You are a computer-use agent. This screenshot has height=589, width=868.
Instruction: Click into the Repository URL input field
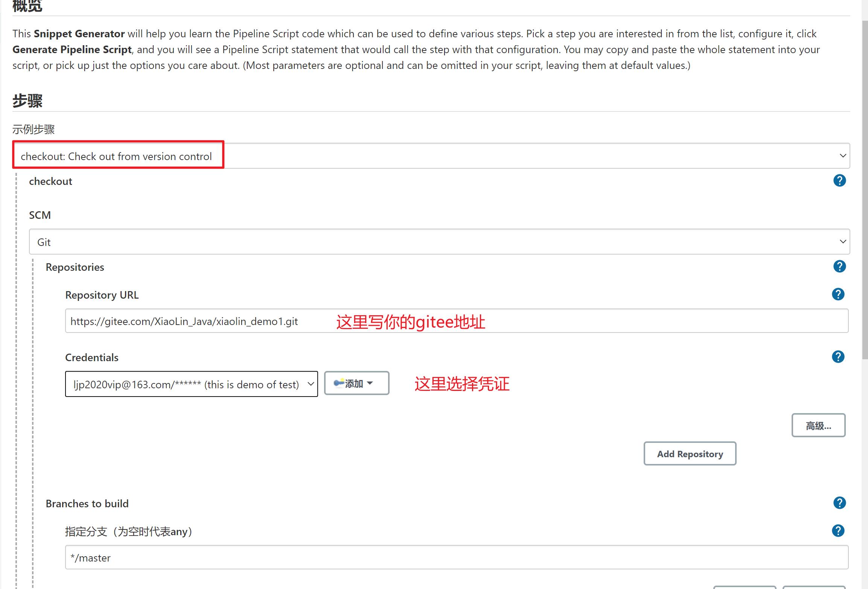click(x=457, y=321)
